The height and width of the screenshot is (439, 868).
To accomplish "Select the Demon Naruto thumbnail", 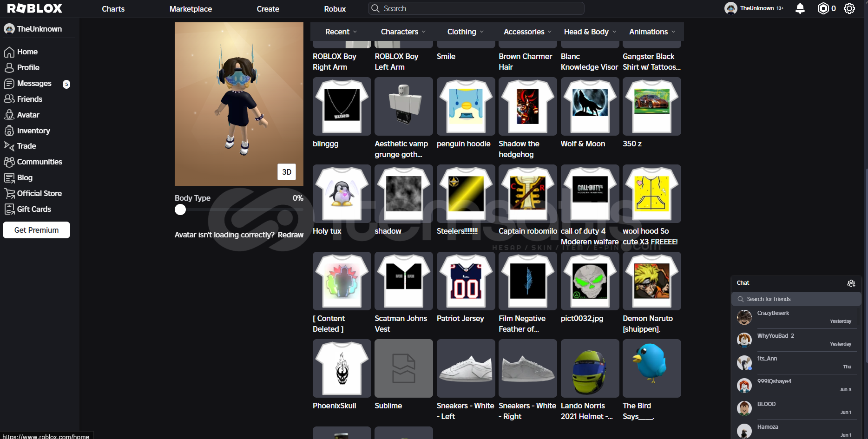I will 652,281.
